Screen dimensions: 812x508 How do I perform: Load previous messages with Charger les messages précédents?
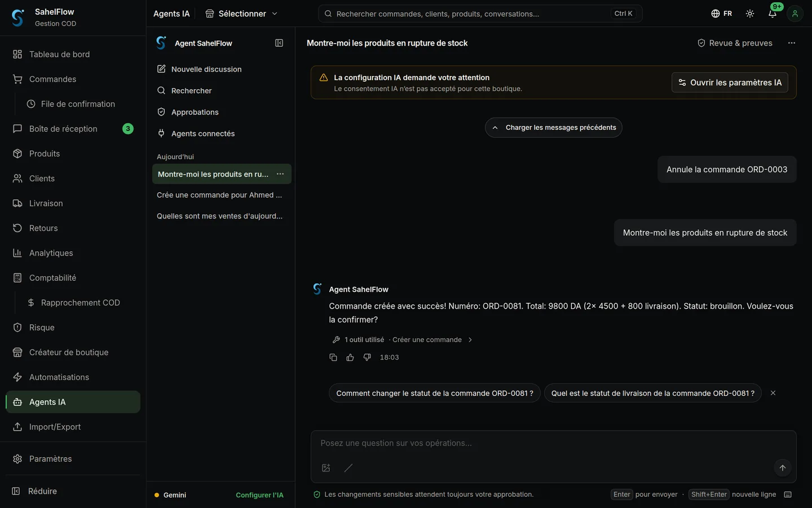click(554, 128)
